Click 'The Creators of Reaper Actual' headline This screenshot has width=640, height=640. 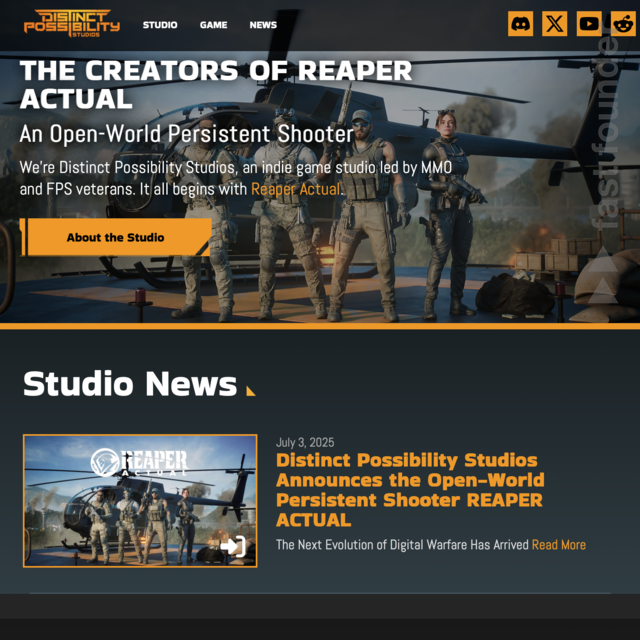[x=216, y=84]
